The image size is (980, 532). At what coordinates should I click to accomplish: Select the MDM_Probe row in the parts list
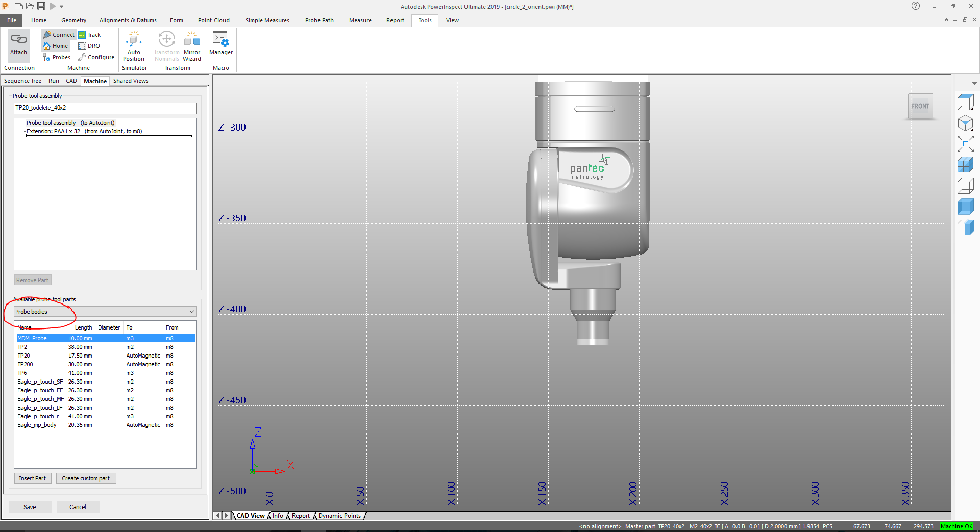pos(61,338)
